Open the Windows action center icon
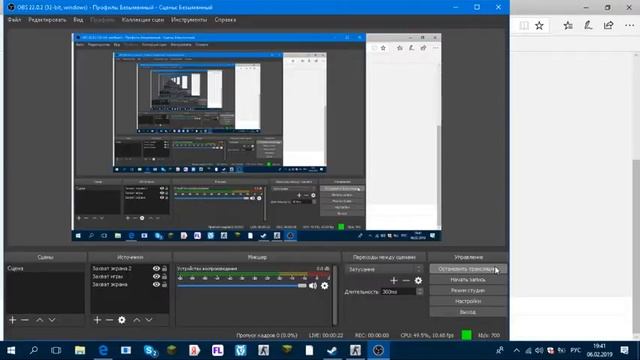640x360 pixels. point(624,351)
